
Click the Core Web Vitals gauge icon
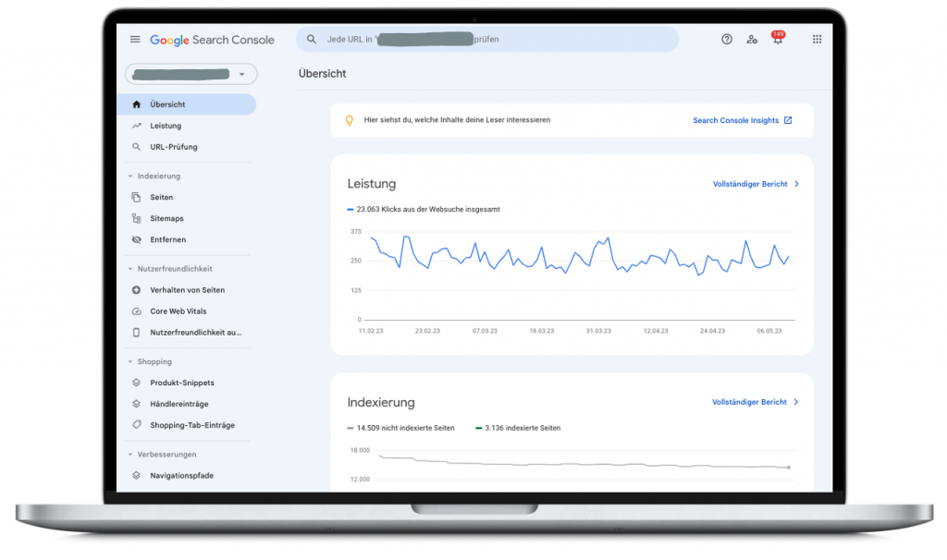137,311
